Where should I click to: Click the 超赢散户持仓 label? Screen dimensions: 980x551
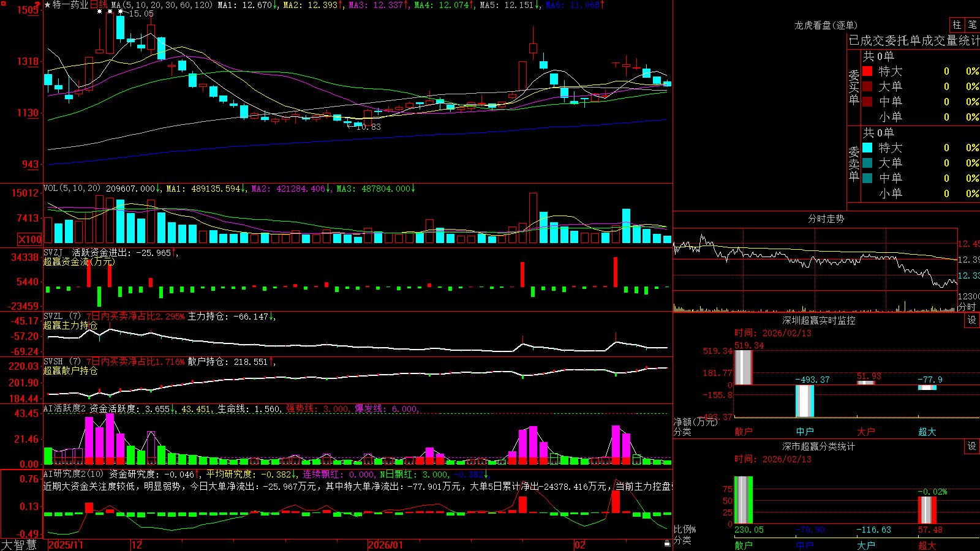click(70, 370)
